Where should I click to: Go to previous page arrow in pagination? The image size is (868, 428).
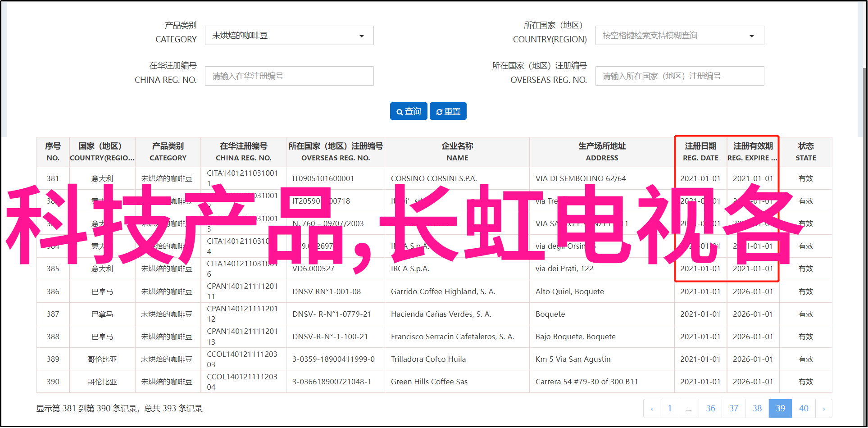[652, 409]
